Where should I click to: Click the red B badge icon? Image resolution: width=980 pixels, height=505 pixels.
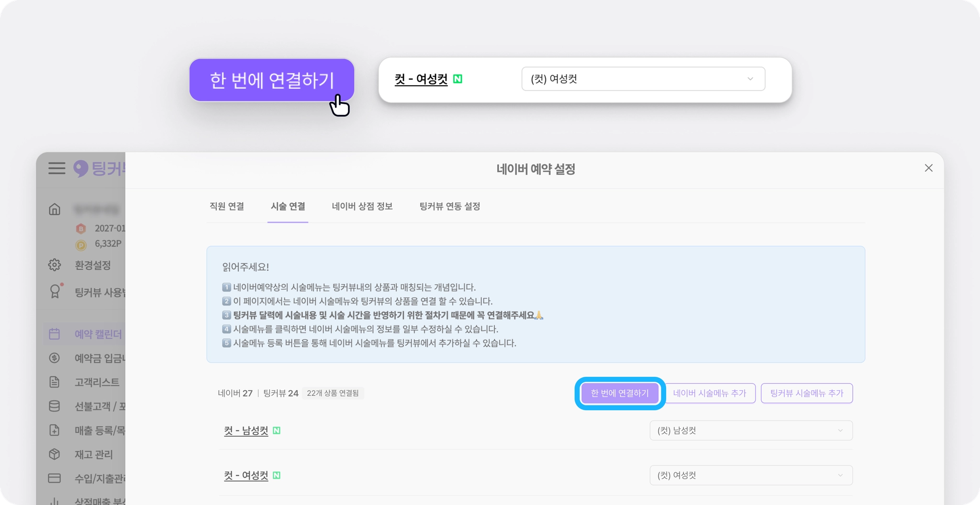(x=81, y=229)
